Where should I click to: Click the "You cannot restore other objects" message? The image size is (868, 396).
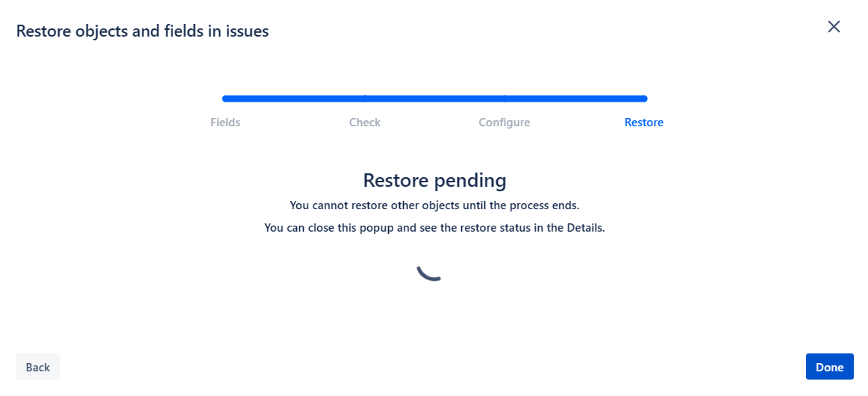434,205
